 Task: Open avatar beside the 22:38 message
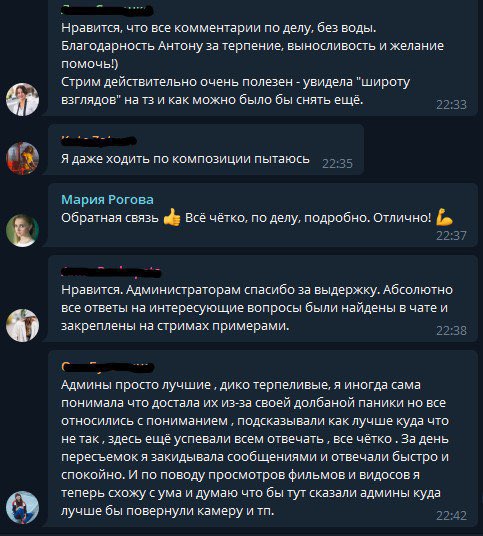tap(22, 325)
